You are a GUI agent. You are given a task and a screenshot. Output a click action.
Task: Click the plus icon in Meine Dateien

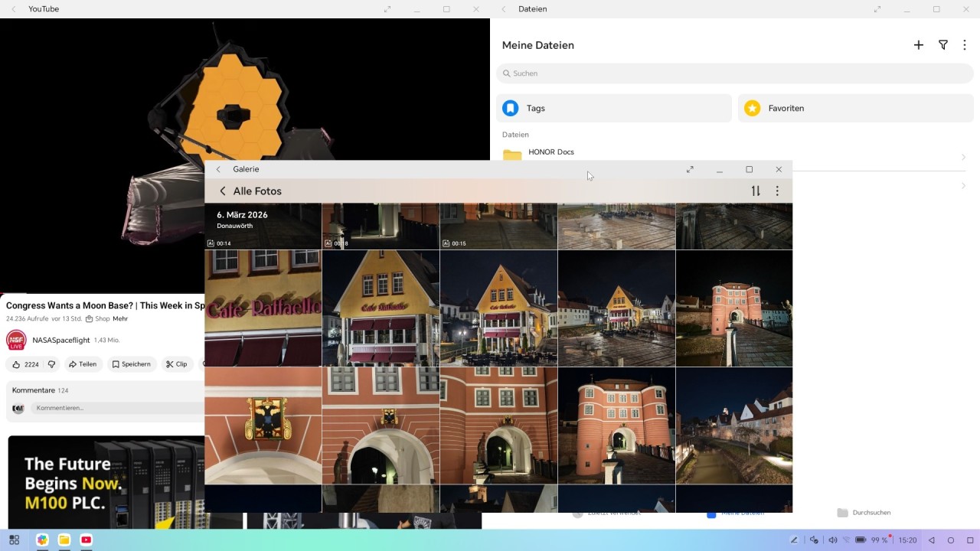(x=919, y=45)
